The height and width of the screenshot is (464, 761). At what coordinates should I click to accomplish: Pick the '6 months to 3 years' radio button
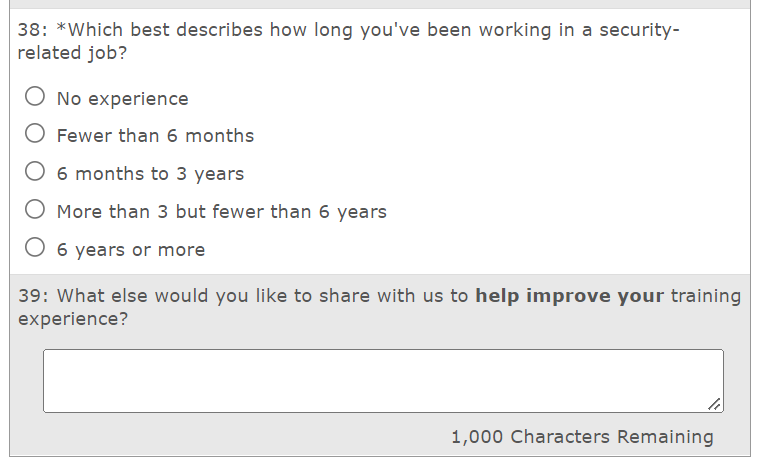click(x=35, y=172)
